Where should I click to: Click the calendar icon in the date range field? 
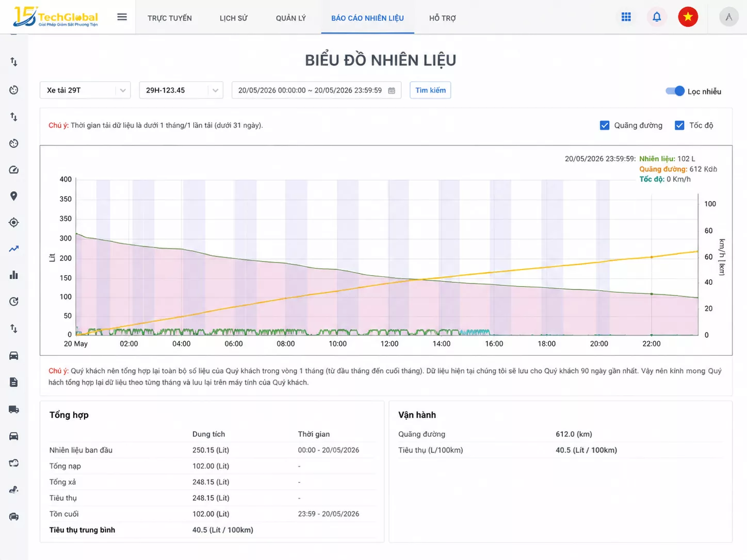[392, 90]
